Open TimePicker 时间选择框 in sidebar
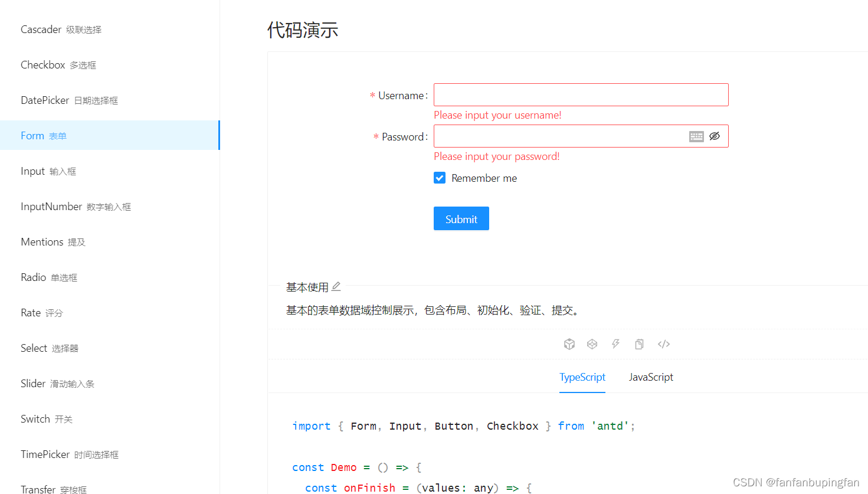Screen dimensions: 868x494 pyautogui.click(x=110, y=454)
